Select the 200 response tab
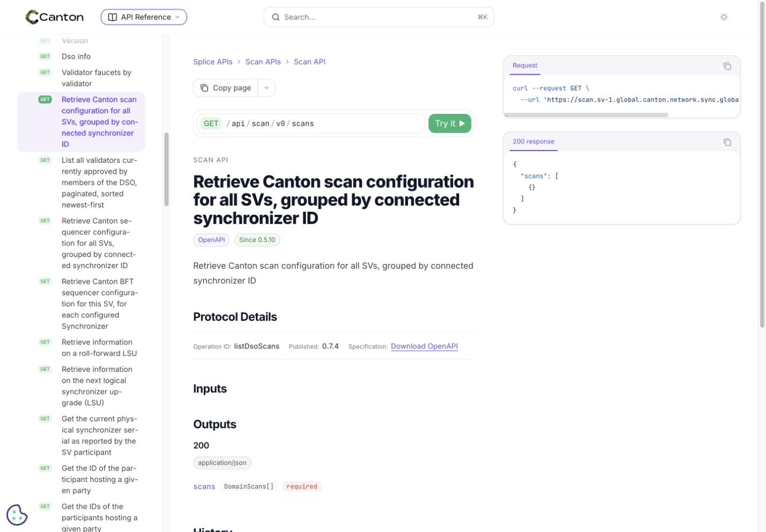Viewport: 766px width, 532px height. (534, 142)
